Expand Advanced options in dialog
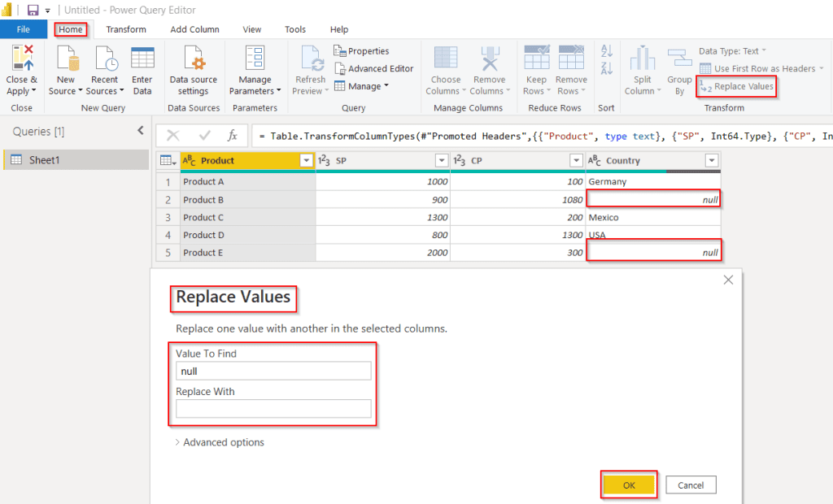Image resolution: width=833 pixels, height=504 pixels. coord(220,442)
